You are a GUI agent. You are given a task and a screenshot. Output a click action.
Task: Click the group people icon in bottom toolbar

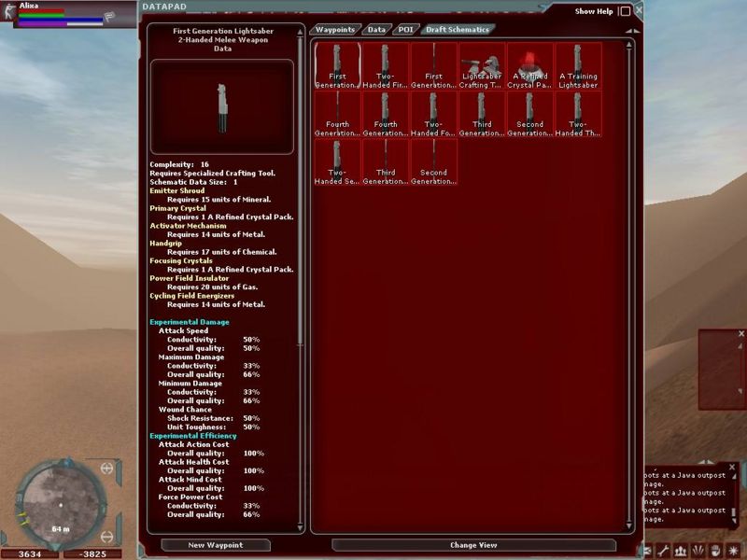[682, 550]
